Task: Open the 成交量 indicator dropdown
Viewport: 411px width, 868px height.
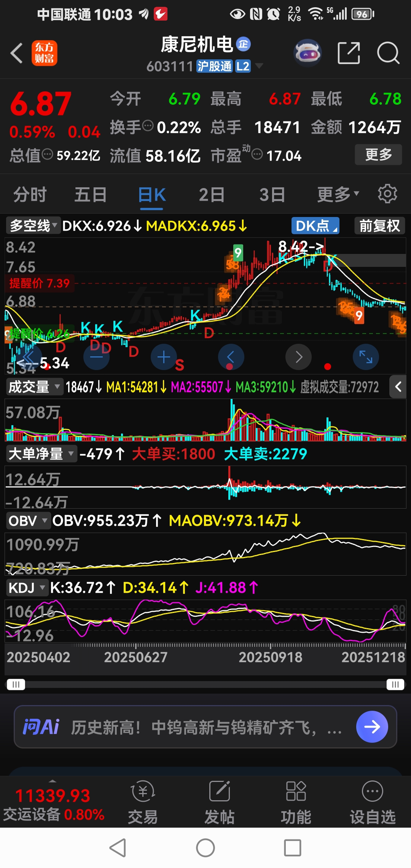Action: pyautogui.click(x=34, y=387)
